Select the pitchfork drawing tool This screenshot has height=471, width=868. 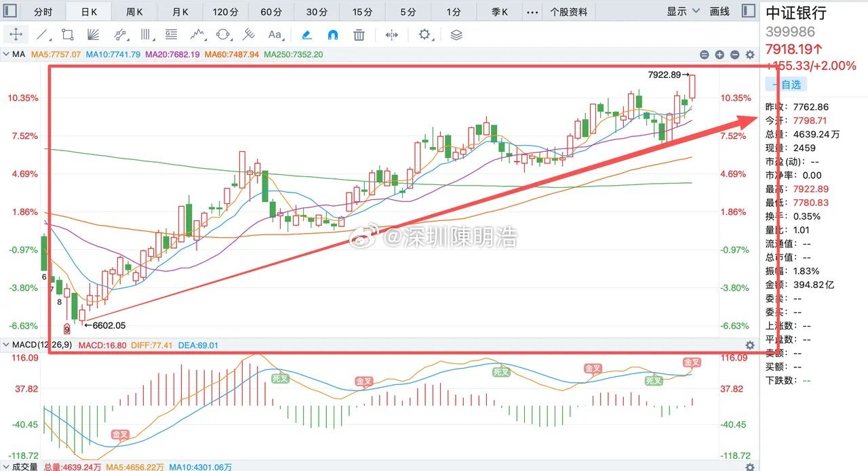[249, 35]
